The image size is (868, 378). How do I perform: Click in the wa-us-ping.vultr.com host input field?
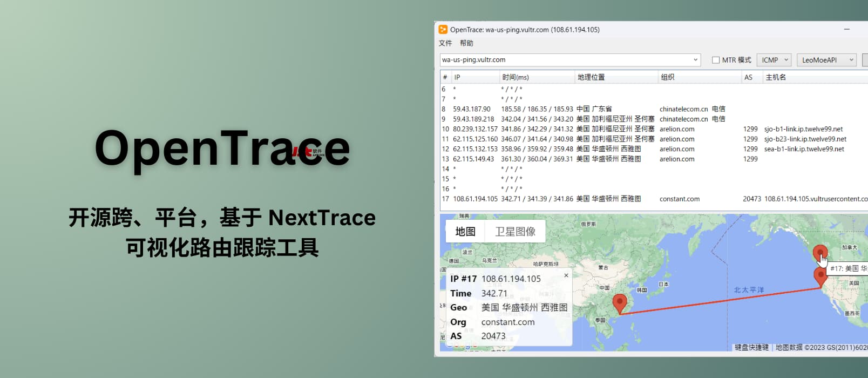coord(561,60)
